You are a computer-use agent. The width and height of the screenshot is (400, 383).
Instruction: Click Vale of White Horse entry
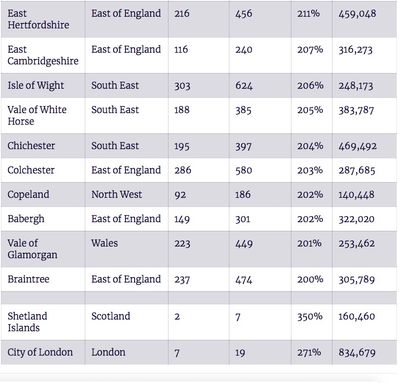tap(37, 115)
